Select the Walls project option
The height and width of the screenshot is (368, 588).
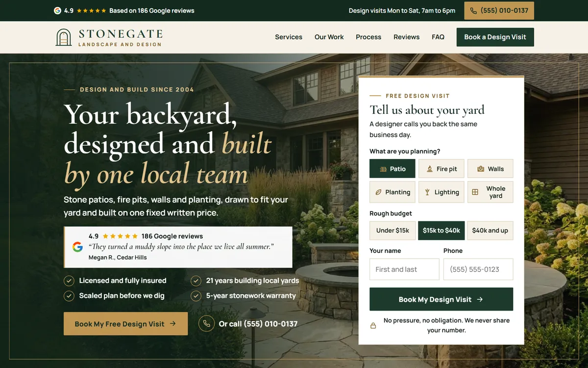click(x=490, y=169)
